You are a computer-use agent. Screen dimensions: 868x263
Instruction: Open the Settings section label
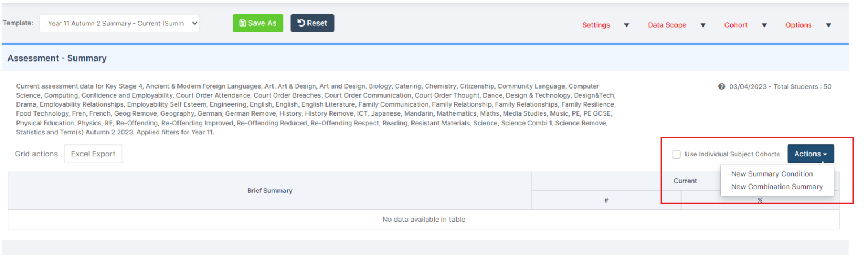pyautogui.click(x=596, y=25)
